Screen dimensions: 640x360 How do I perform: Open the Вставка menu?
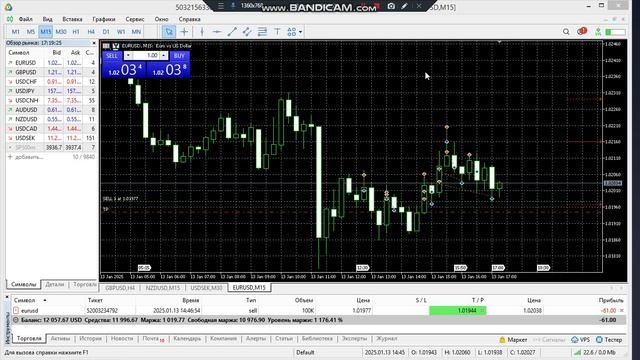(72, 19)
